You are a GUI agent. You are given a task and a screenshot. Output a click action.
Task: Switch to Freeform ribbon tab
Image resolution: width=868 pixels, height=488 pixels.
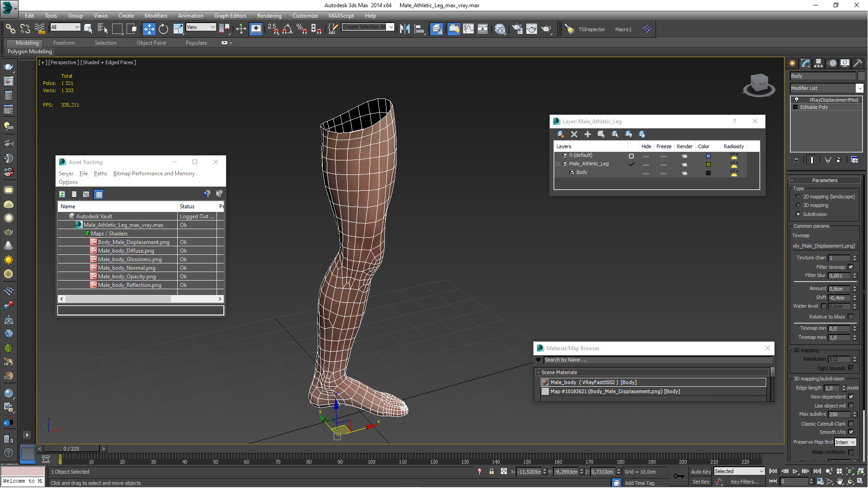coord(64,43)
